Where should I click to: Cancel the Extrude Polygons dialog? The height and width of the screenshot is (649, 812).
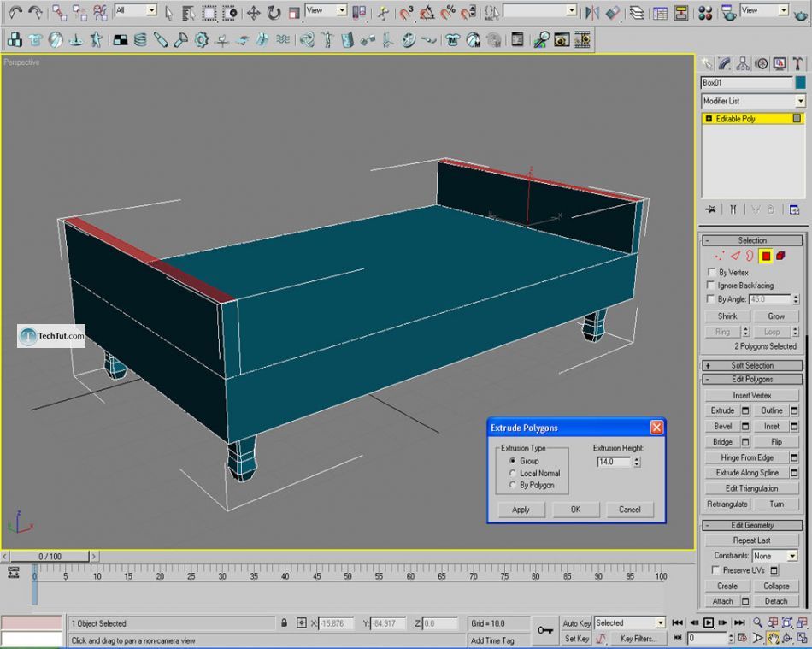pyautogui.click(x=630, y=510)
